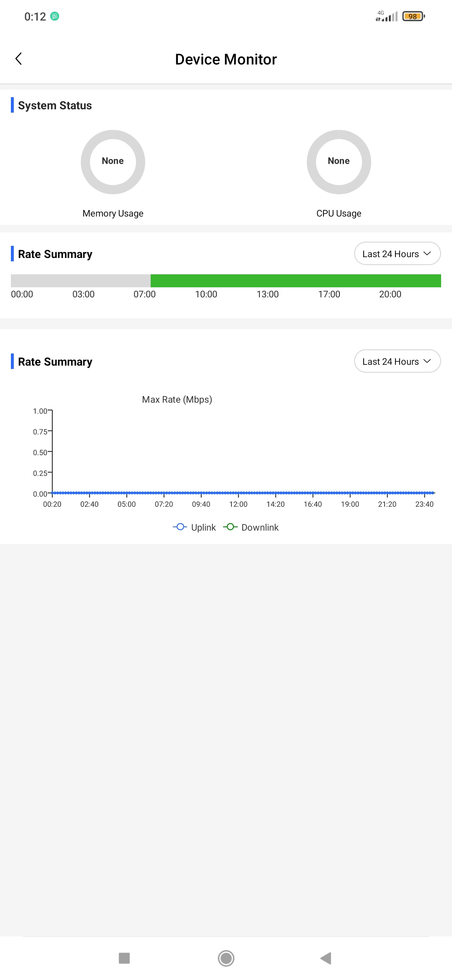Tap the back arrow in header

pyautogui.click(x=19, y=59)
